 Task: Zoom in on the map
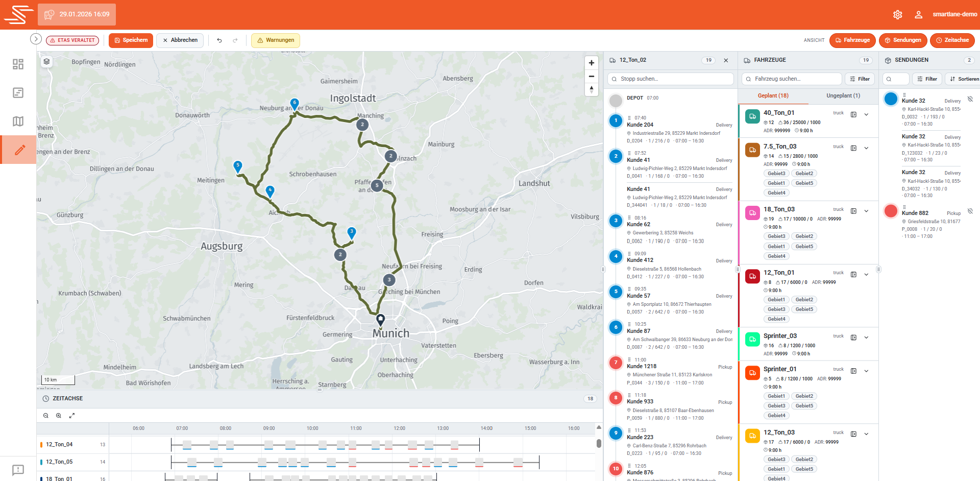click(x=591, y=63)
